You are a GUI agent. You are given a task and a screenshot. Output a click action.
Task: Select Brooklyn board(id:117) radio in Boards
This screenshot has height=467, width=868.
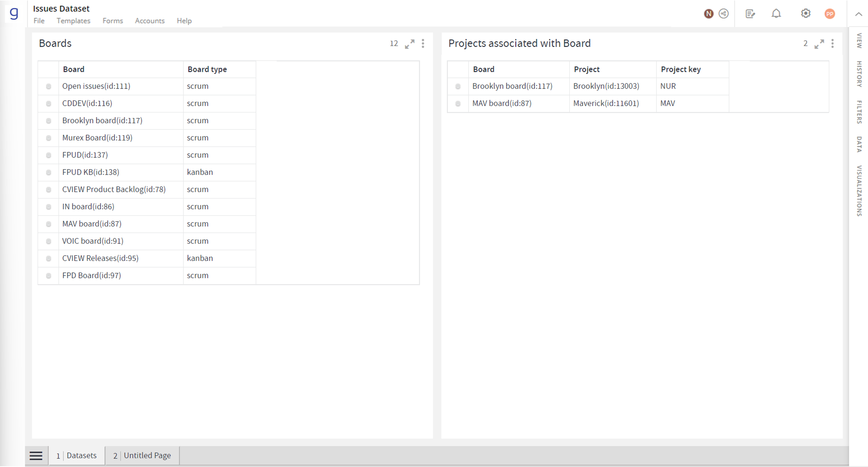tap(49, 121)
